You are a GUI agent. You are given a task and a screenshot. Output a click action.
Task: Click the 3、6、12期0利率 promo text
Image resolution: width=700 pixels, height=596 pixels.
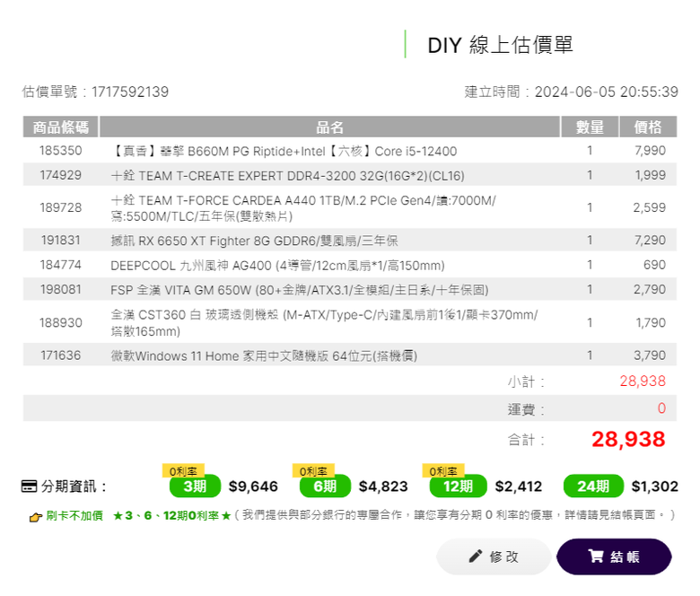pyautogui.click(x=172, y=515)
